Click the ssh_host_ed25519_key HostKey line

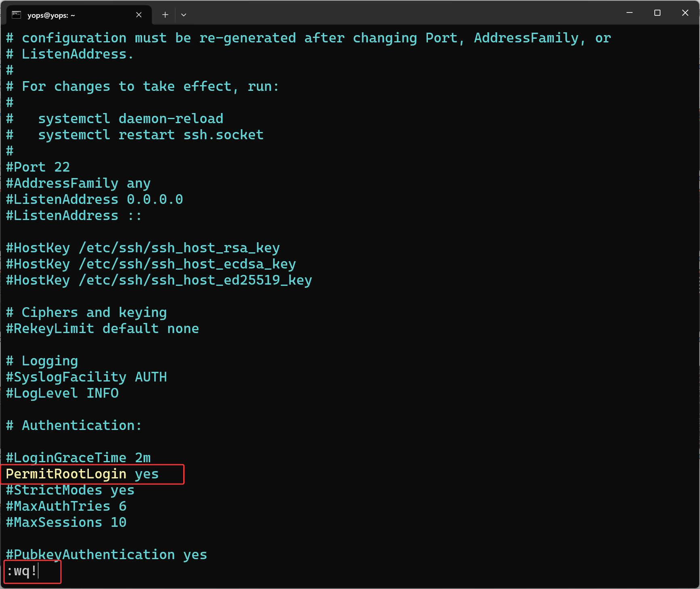tap(159, 280)
